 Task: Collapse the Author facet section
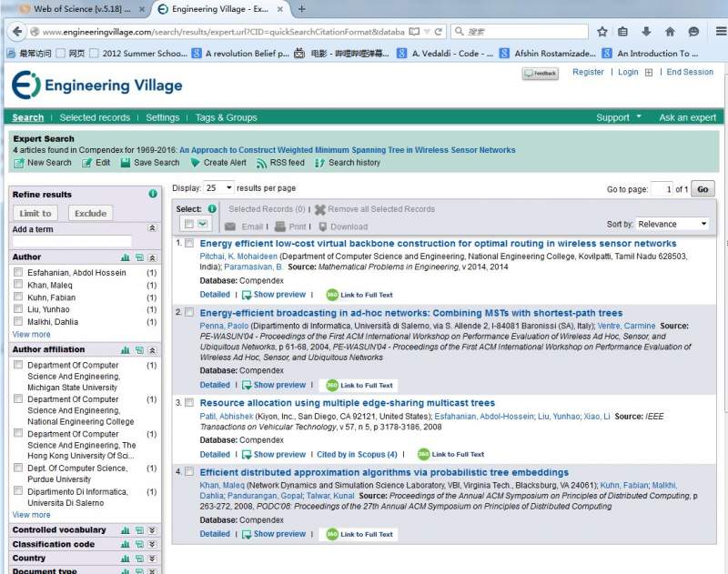point(152,257)
